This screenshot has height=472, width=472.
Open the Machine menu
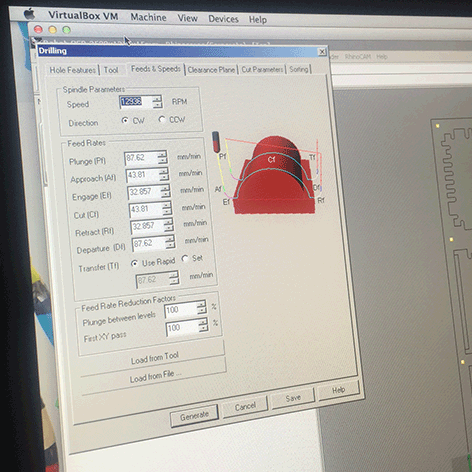tap(148, 17)
